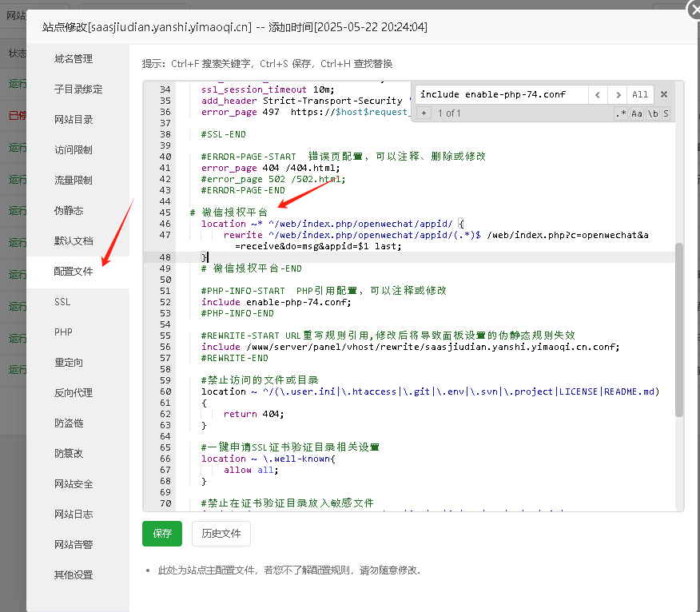The height and width of the screenshot is (612, 700).
Task: Click '#ERROR-PAGE-END' comment line
Action: click(x=243, y=190)
